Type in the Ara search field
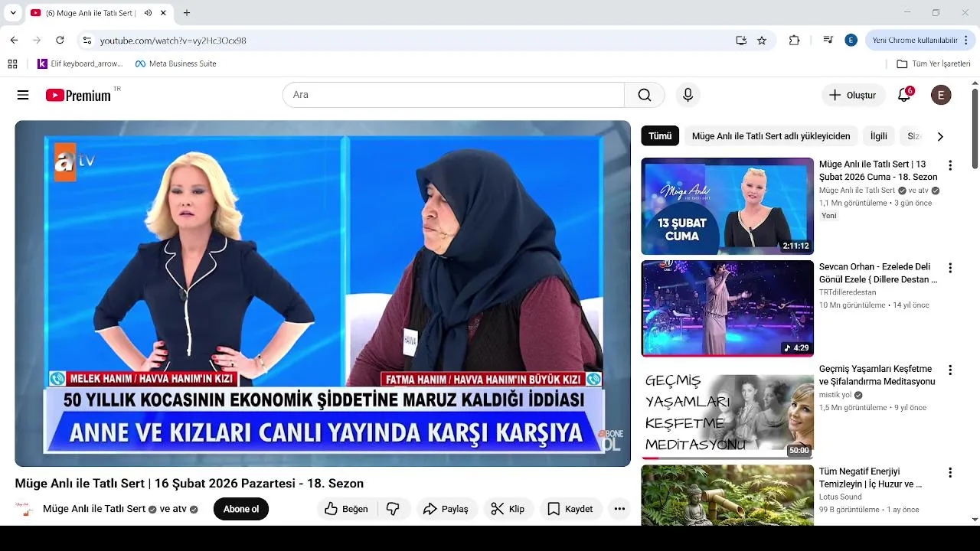 point(453,95)
